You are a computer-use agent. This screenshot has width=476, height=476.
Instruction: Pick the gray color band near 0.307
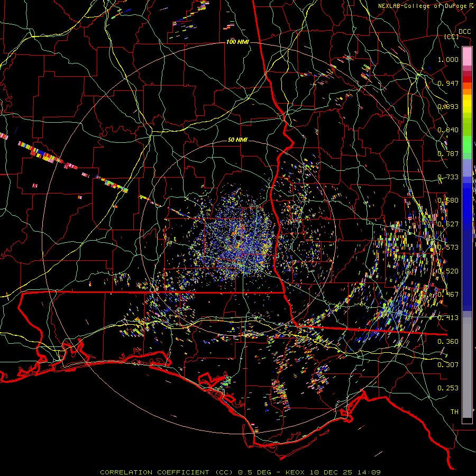click(467, 368)
